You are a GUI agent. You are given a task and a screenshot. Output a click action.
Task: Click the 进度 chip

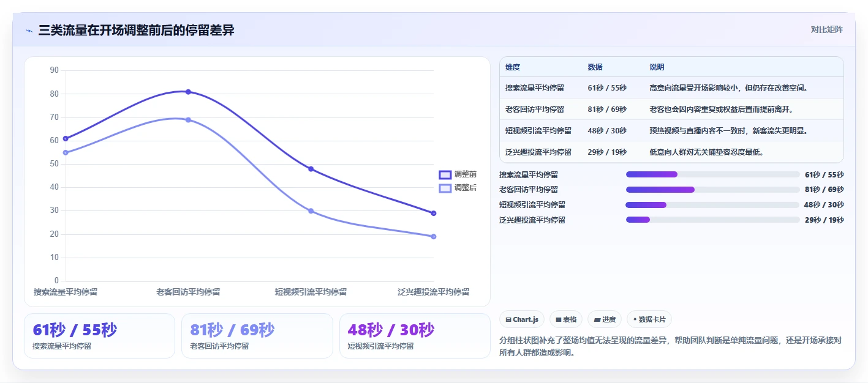click(605, 319)
